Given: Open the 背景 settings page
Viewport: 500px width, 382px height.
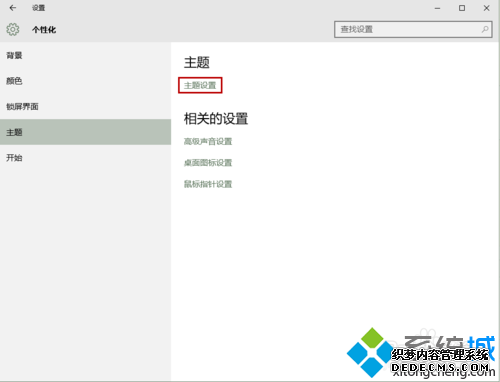Looking at the screenshot, I should 85,55.
